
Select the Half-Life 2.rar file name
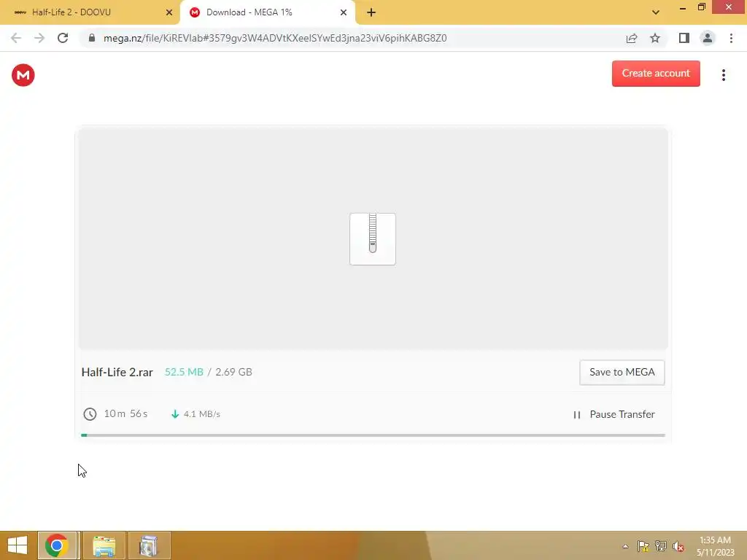[x=117, y=372]
